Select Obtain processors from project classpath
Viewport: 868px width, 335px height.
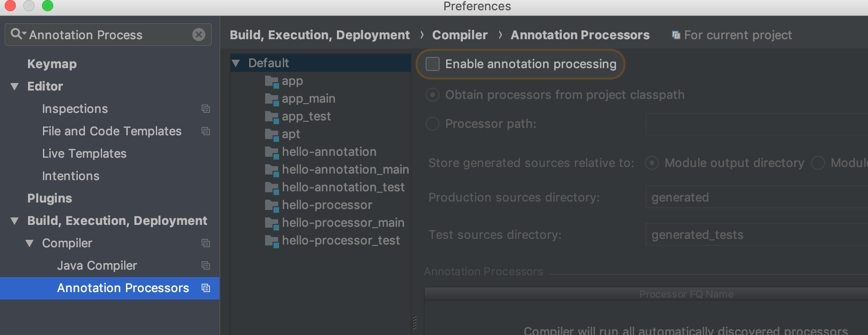(x=433, y=95)
